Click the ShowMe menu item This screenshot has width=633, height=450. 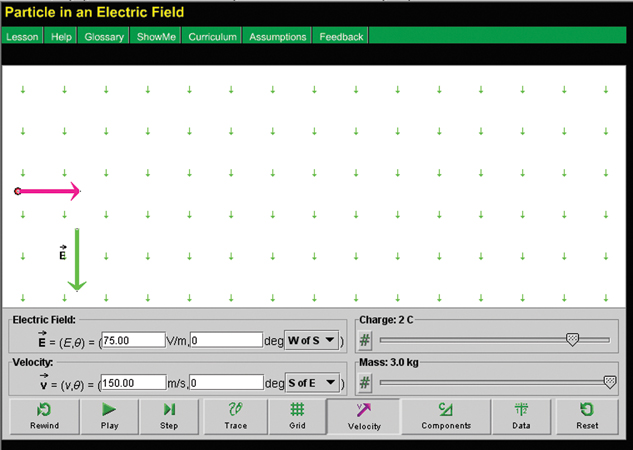point(156,37)
